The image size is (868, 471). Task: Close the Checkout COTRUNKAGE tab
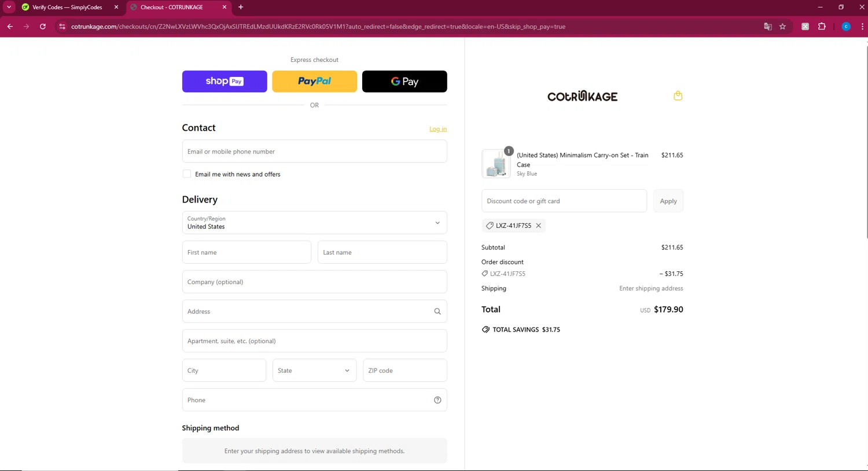point(225,7)
